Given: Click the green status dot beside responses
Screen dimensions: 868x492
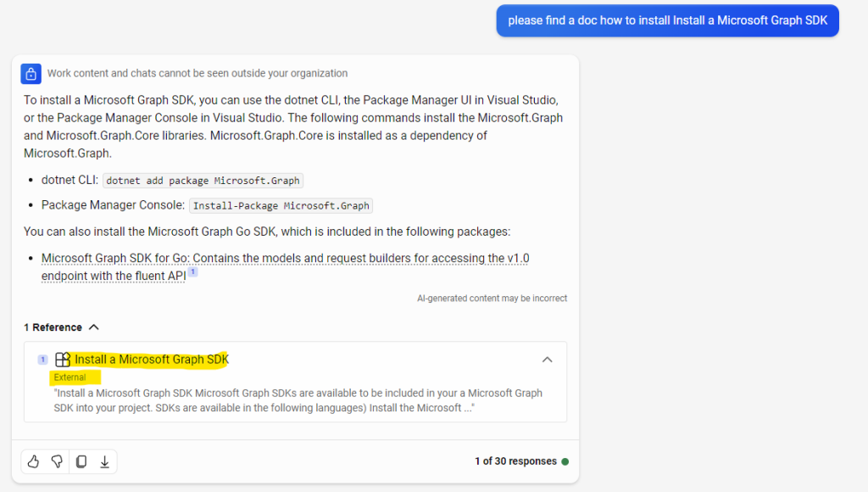Looking at the screenshot, I should pyautogui.click(x=565, y=461).
